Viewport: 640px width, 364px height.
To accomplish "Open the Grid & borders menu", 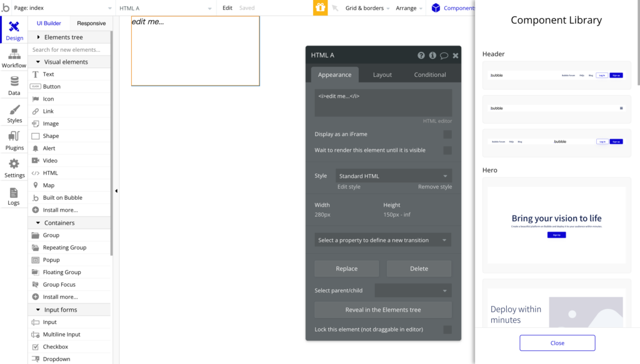I will click(367, 7).
